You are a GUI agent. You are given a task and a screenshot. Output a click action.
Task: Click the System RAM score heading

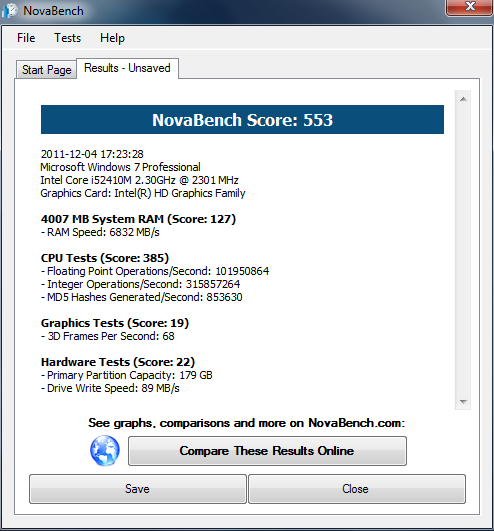138,219
